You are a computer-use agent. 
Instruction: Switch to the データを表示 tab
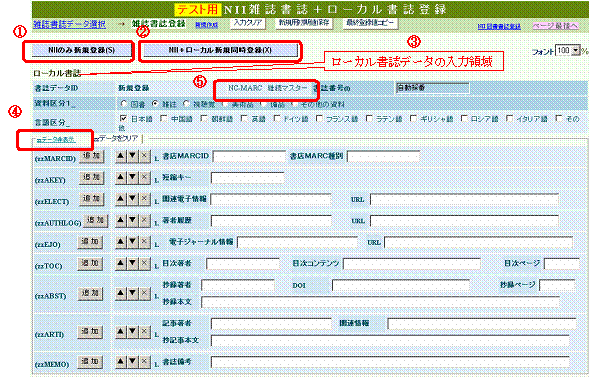click(56, 140)
